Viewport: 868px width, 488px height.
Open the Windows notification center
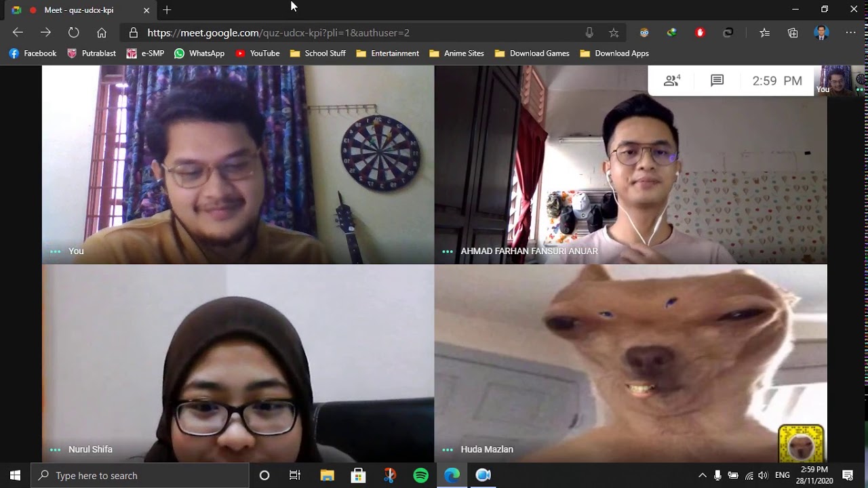point(848,475)
